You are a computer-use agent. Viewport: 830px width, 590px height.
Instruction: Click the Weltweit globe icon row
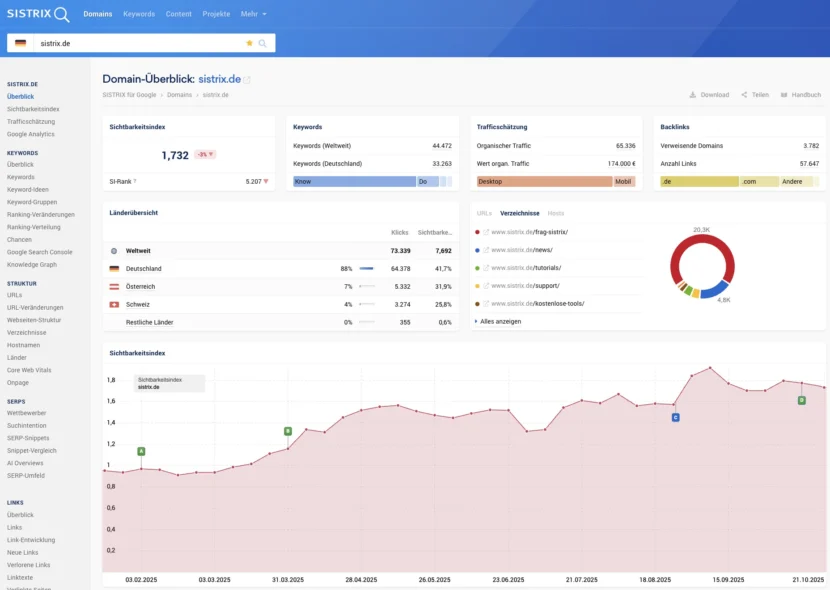click(x=114, y=251)
